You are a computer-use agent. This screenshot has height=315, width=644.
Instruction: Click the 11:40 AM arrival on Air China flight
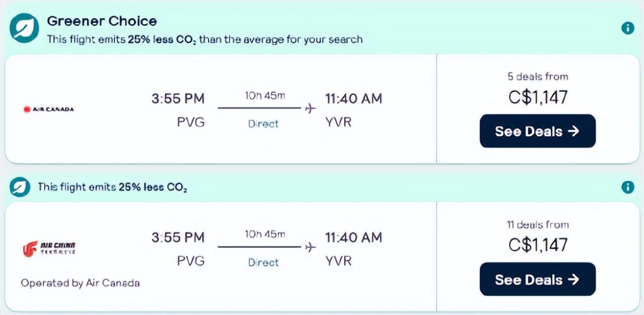pos(354,237)
